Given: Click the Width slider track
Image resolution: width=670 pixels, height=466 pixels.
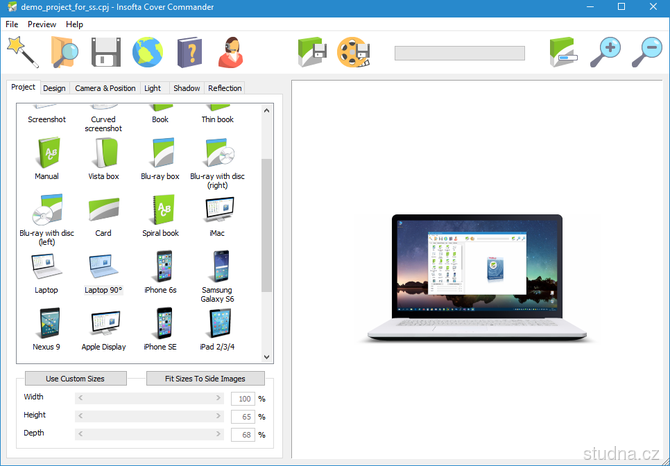Looking at the screenshot, I should [149, 398].
